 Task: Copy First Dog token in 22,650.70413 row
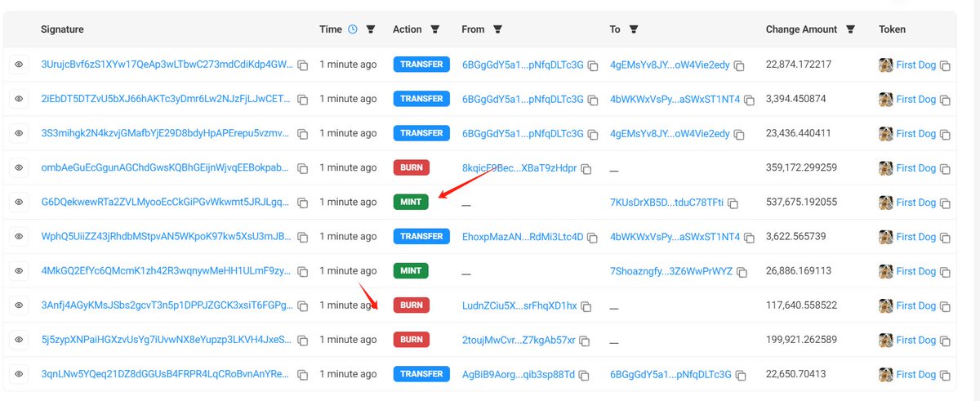[x=946, y=375]
